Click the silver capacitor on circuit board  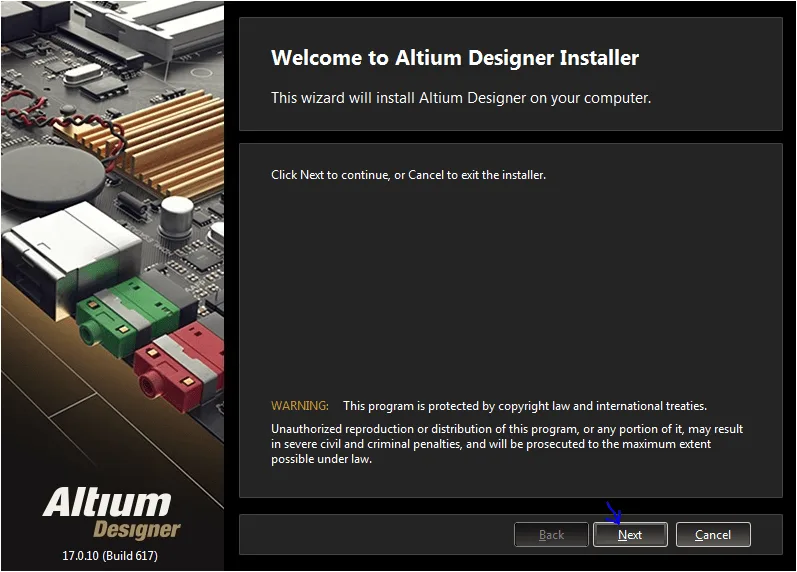pos(176,216)
